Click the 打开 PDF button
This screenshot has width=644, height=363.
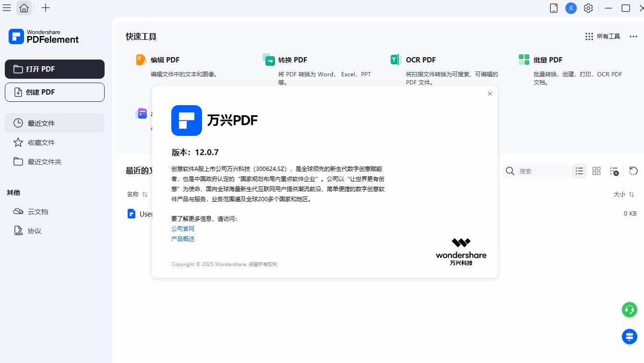click(55, 69)
